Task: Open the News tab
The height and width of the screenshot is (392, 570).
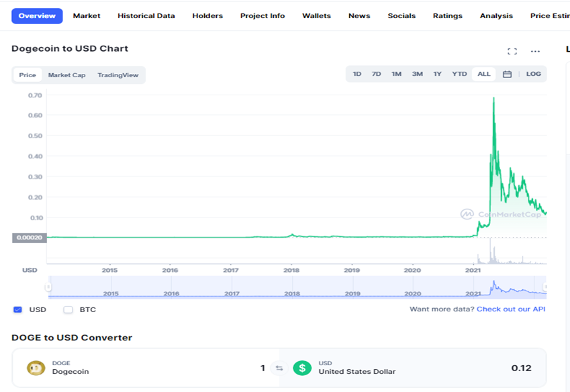Action: click(359, 16)
